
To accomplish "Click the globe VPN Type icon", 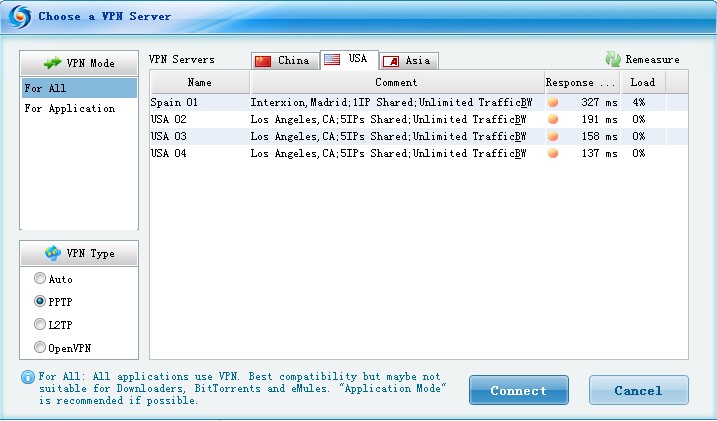I will [53, 253].
